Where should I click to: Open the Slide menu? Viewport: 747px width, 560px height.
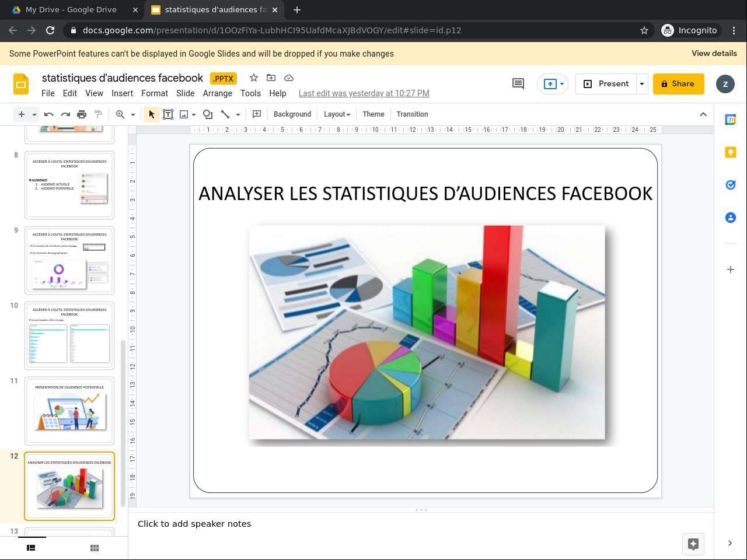(x=186, y=93)
